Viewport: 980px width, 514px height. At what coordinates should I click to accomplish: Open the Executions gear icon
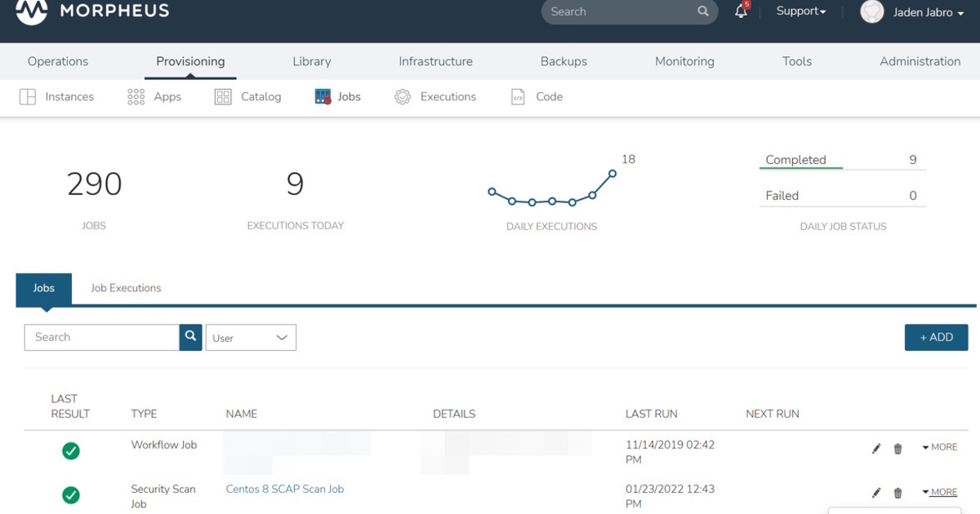[402, 96]
